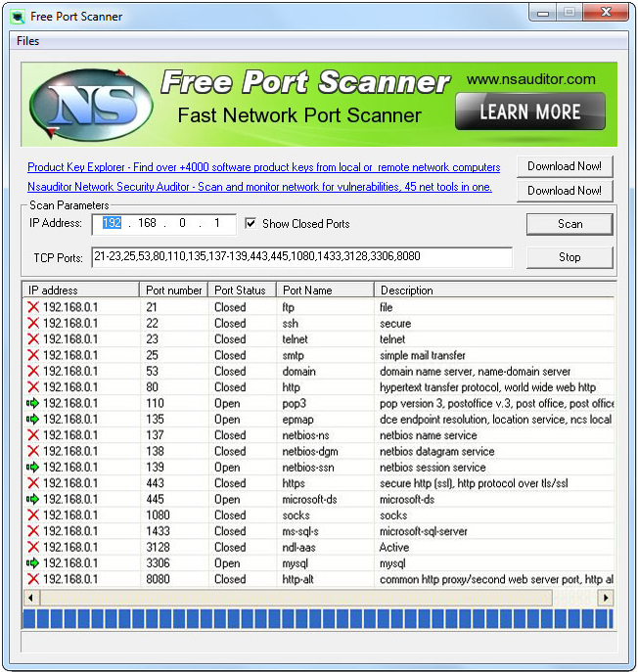Select the port number 8080 cell
This screenshot has width=638, height=672.
tap(158, 579)
